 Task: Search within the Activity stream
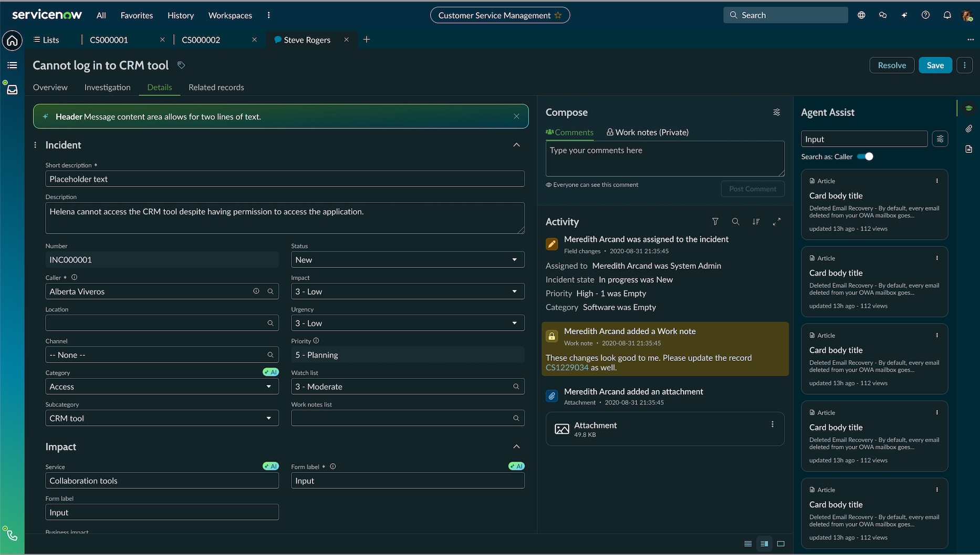tap(736, 222)
